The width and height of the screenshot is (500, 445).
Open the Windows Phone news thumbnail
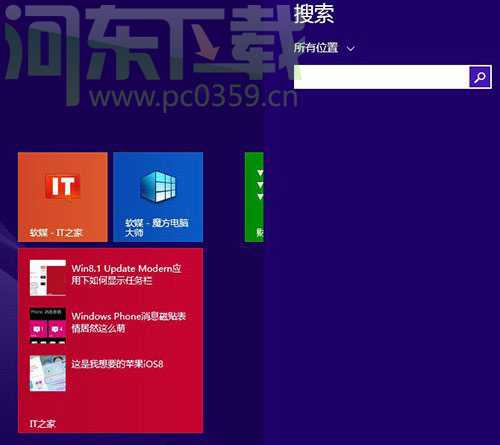tap(48, 326)
